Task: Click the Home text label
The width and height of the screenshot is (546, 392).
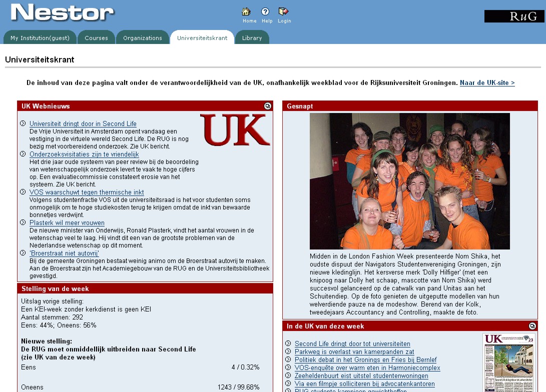Action: click(x=250, y=21)
